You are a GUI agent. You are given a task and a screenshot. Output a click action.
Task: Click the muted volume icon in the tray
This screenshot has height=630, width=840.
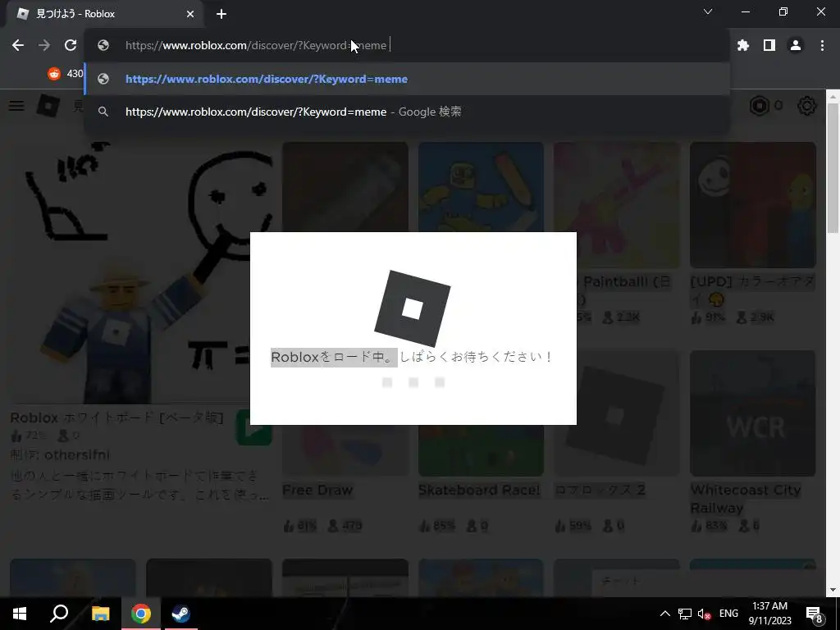(x=704, y=614)
